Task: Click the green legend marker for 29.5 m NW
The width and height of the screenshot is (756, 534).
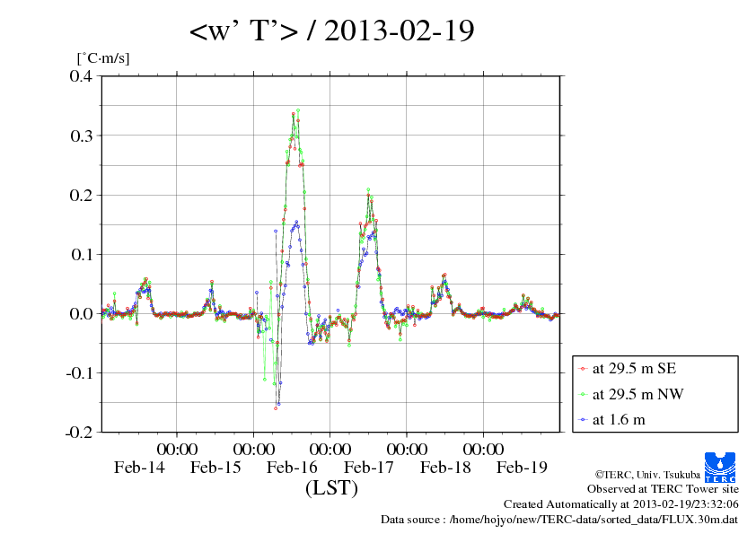Action: coord(584,394)
